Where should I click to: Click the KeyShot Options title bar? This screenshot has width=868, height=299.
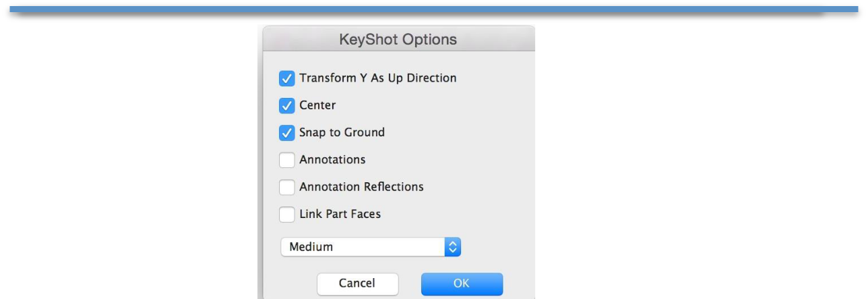point(398,40)
